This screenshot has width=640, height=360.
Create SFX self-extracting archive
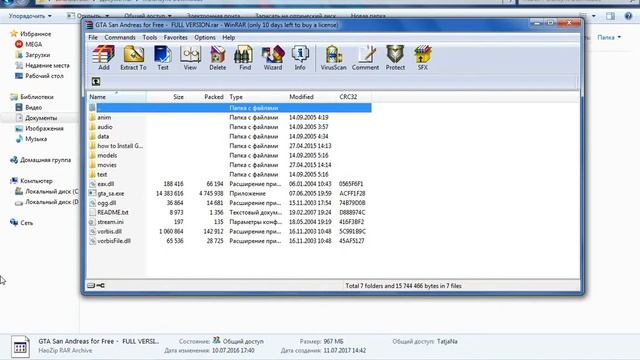pyautogui.click(x=422, y=58)
